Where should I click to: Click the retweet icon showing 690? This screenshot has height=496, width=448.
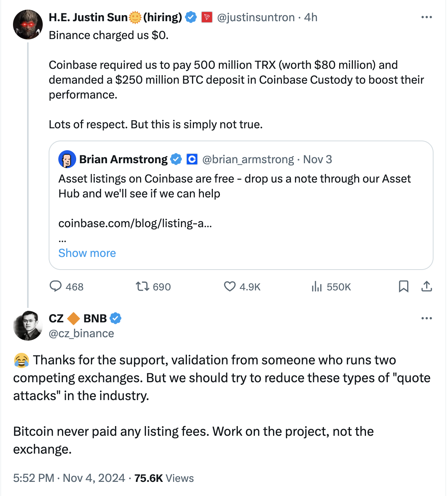[x=142, y=286]
